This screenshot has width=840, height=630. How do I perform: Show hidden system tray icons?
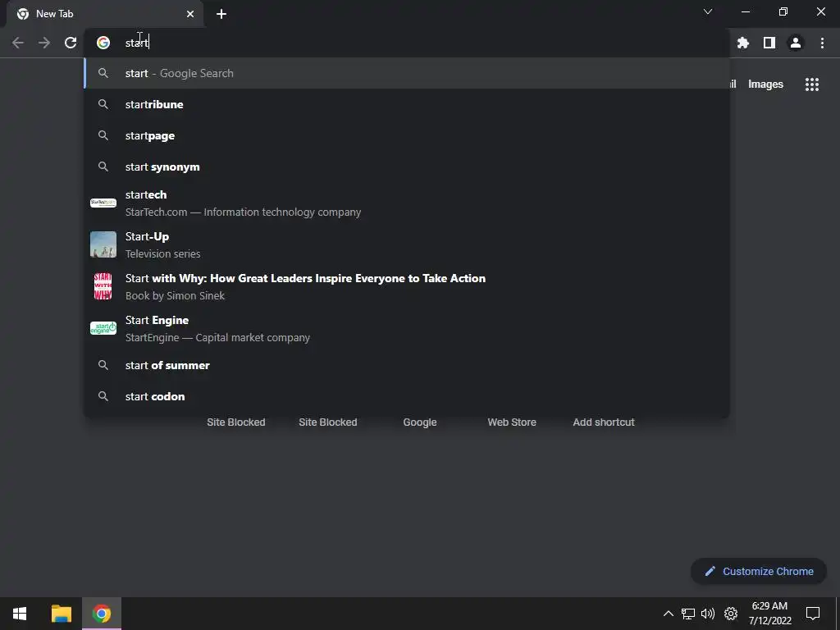coord(668,614)
